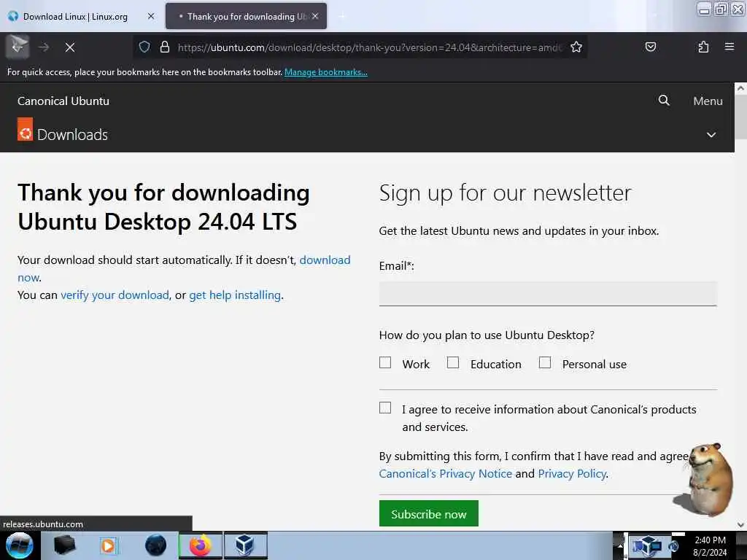Close the Thank you for downloading tab
The image size is (747, 560).
tap(315, 16)
